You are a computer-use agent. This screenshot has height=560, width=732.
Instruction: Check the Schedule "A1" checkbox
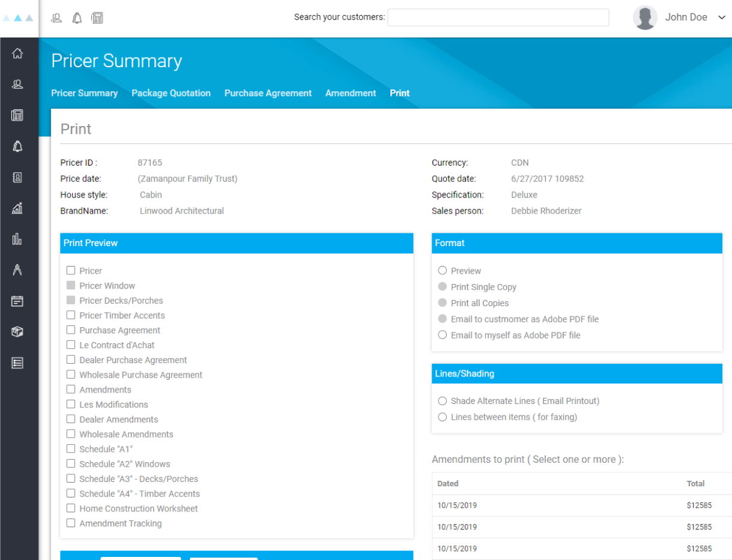[71, 449]
